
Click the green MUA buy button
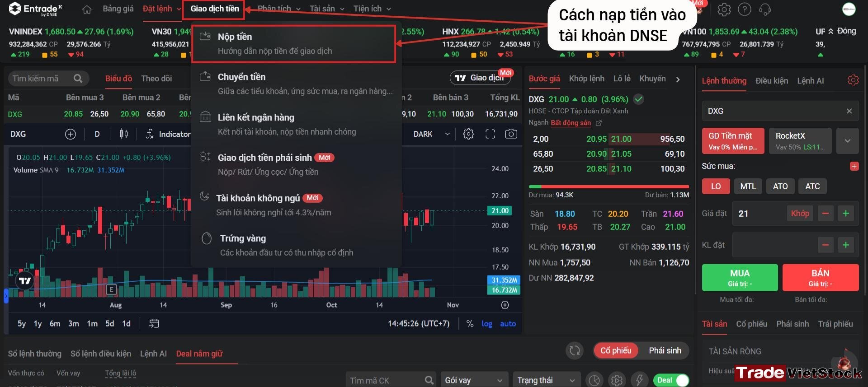point(740,278)
